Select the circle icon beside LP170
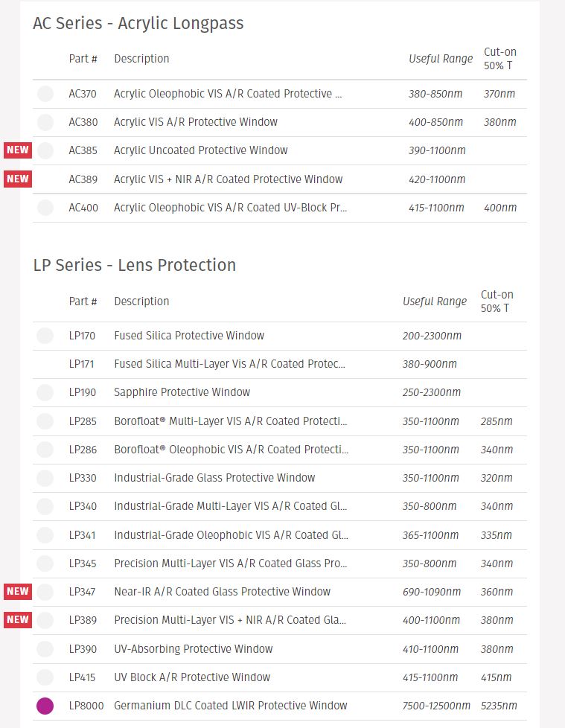This screenshot has width=565, height=728. pos(45,336)
